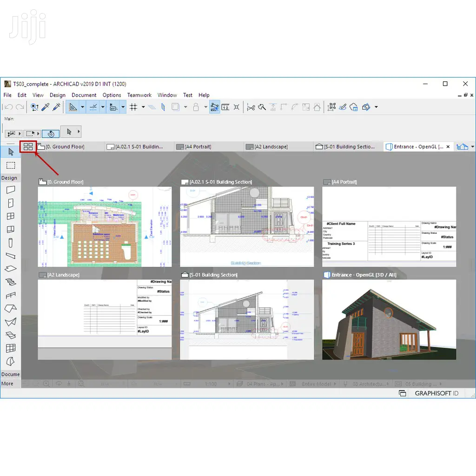Toggle the XY coordinate tracker icon
476x476 pixels.
point(113,107)
